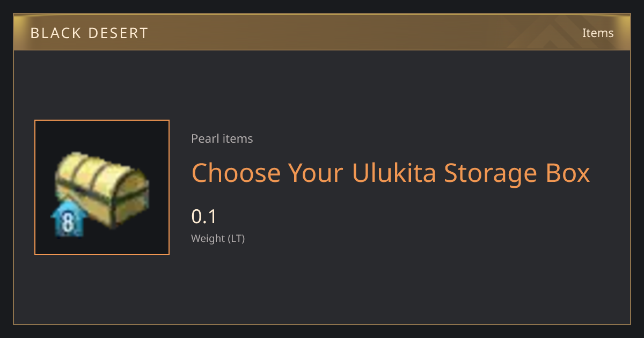Click the word BLACK in header
Image resolution: width=644 pixels, height=338 pixels.
(x=59, y=33)
